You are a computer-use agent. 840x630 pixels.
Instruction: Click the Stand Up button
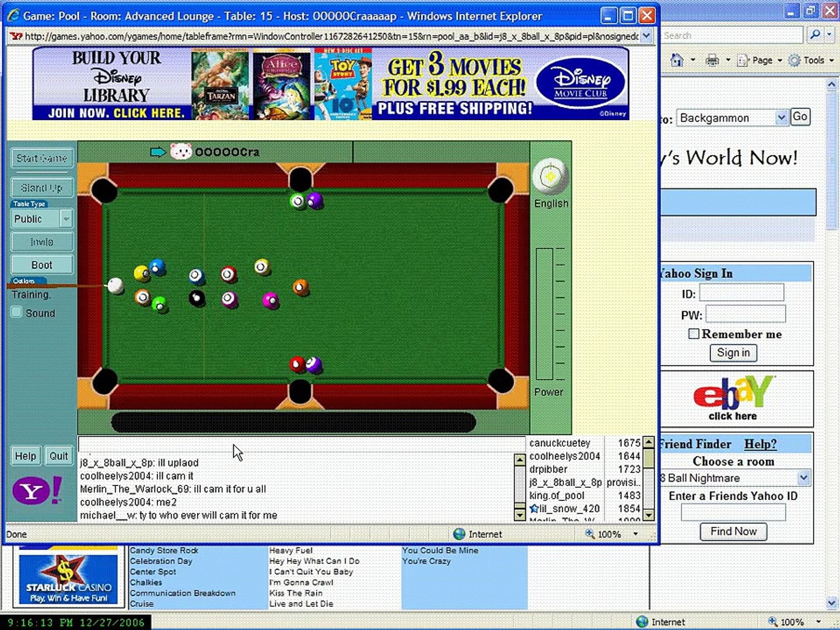tap(42, 187)
